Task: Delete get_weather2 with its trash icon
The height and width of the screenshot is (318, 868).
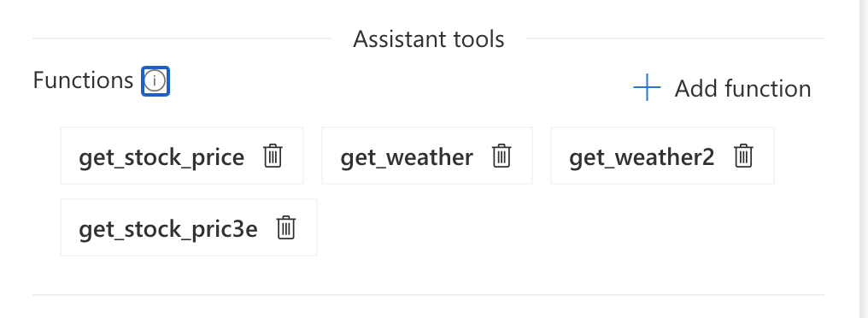Action: 743,156
